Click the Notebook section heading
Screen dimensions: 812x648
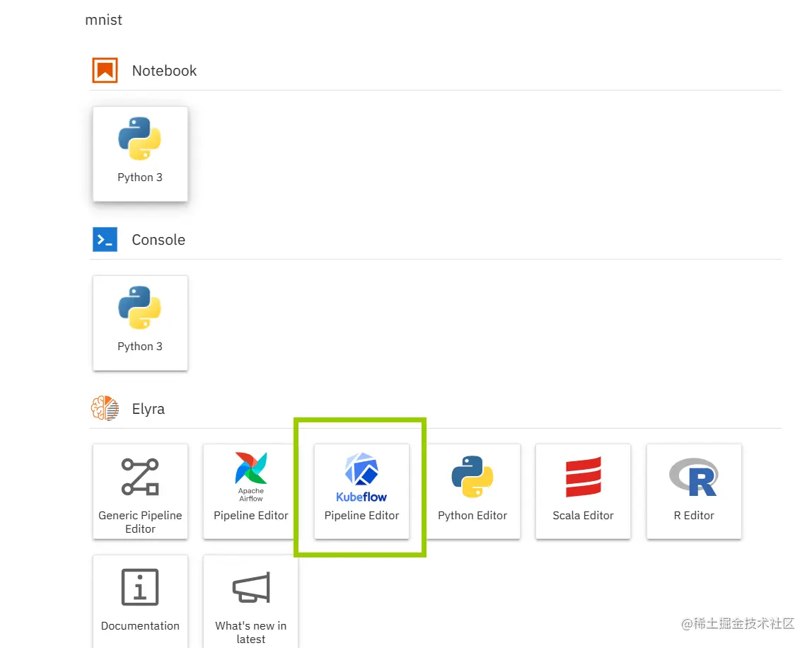(x=164, y=71)
